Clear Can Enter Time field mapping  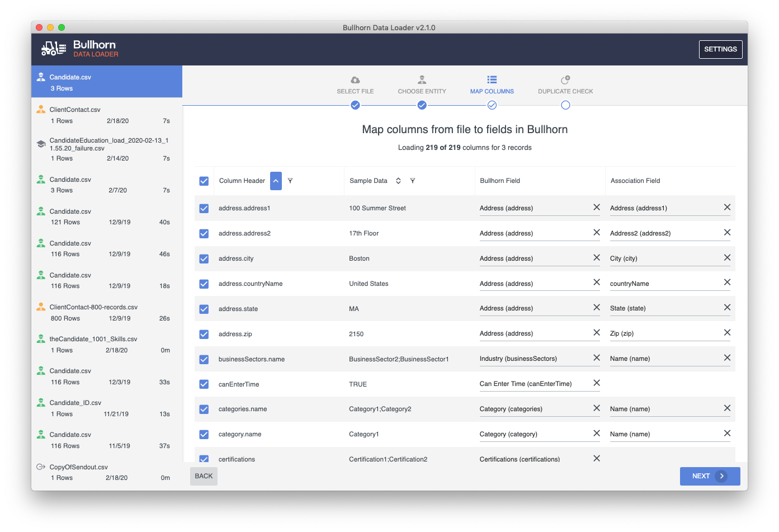[597, 383]
